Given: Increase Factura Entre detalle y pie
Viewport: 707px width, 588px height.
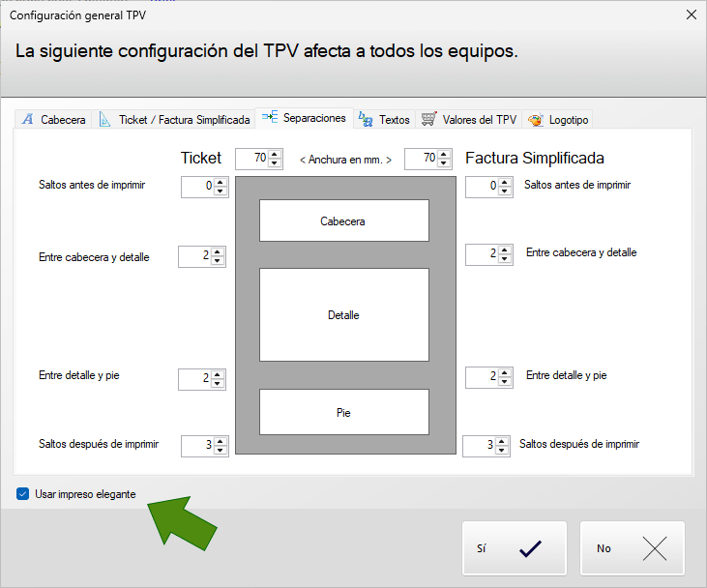Looking at the screenshot, I should pos(505,372).
